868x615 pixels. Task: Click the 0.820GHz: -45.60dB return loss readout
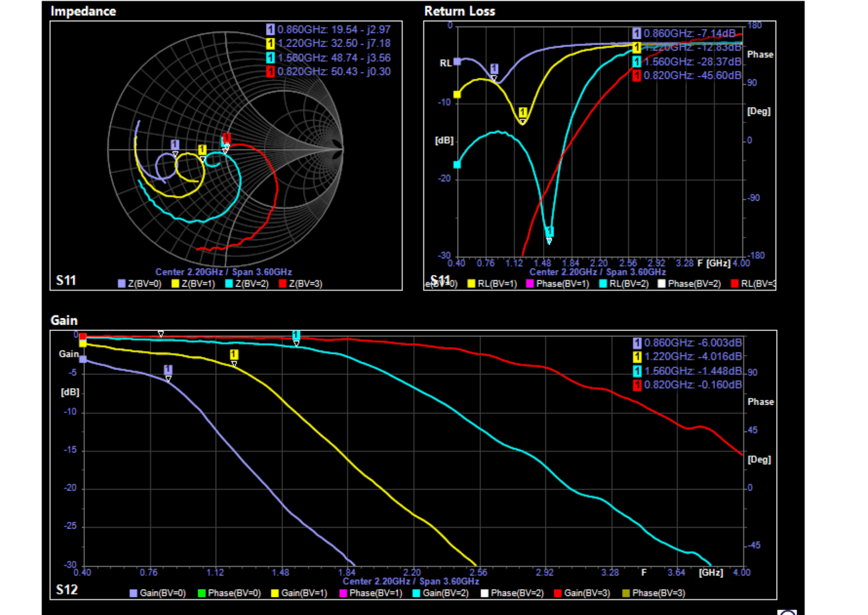(692, 76)
